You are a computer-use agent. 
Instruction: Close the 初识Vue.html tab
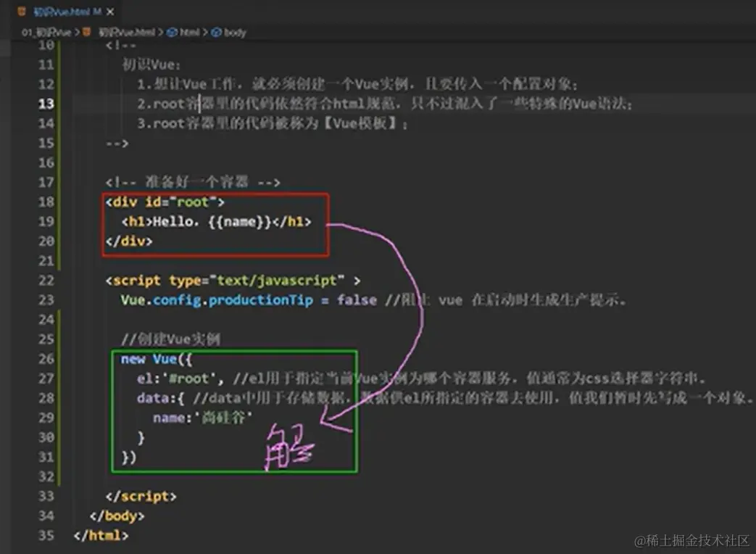point(110,12)
